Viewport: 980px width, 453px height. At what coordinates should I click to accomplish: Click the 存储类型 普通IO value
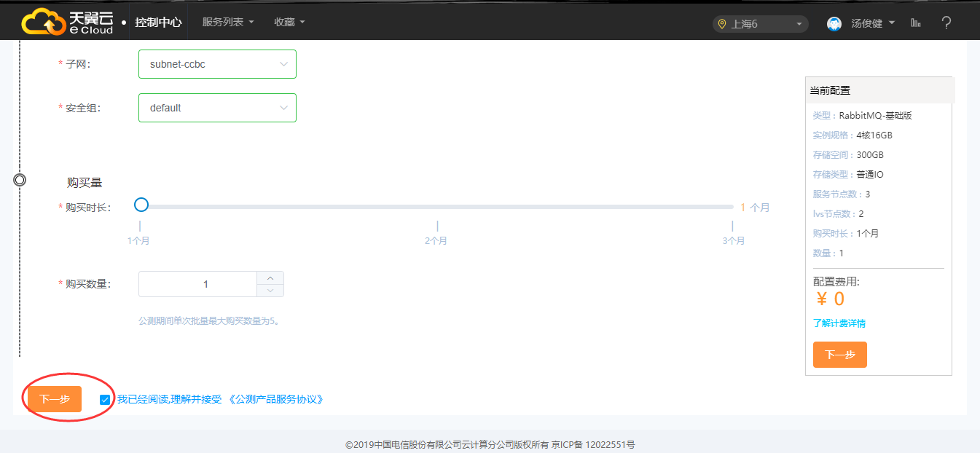pos(870,174)
